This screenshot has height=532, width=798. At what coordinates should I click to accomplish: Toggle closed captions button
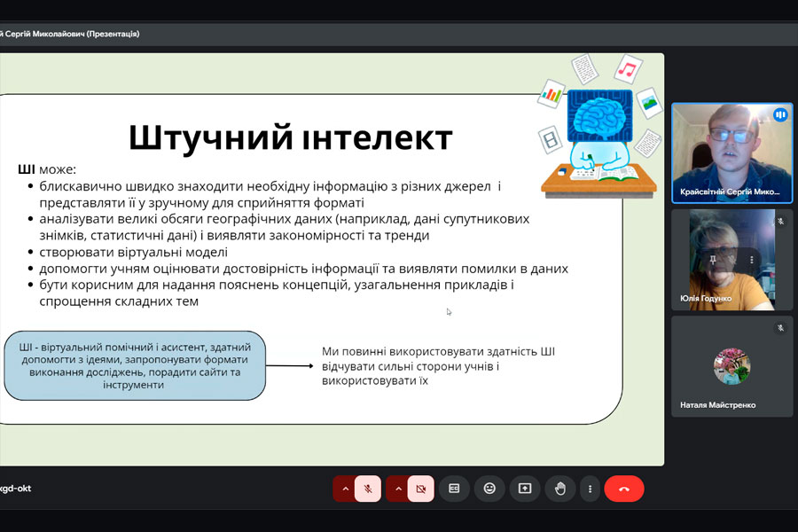pos(454,489)
